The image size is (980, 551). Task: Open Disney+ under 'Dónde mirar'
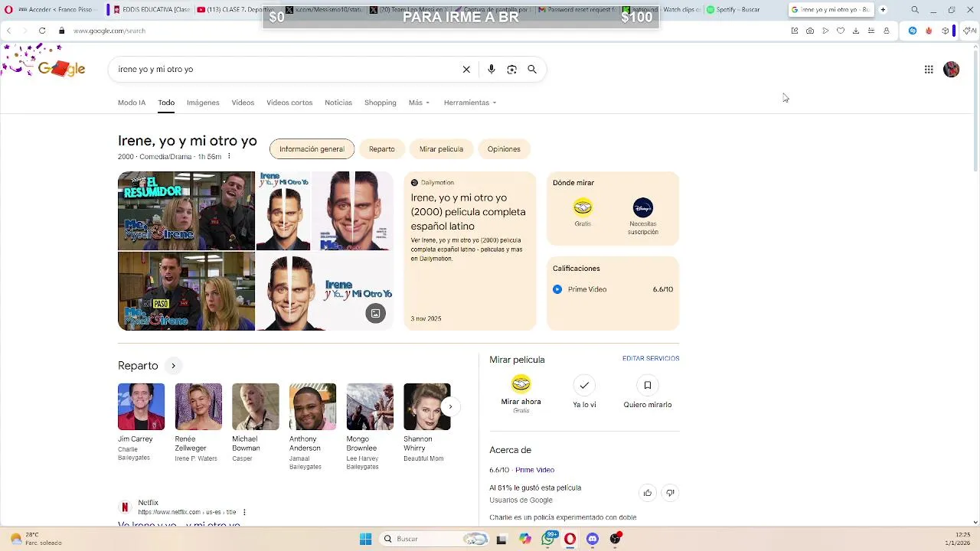(643, 217)
